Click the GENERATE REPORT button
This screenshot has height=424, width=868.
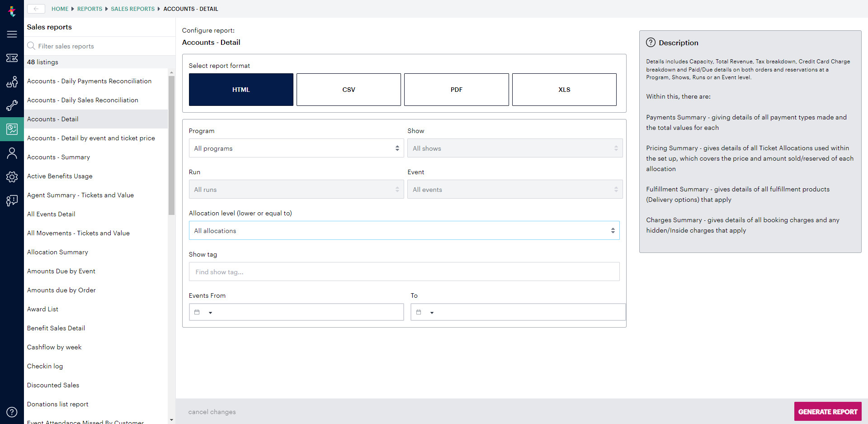[827, 411]
